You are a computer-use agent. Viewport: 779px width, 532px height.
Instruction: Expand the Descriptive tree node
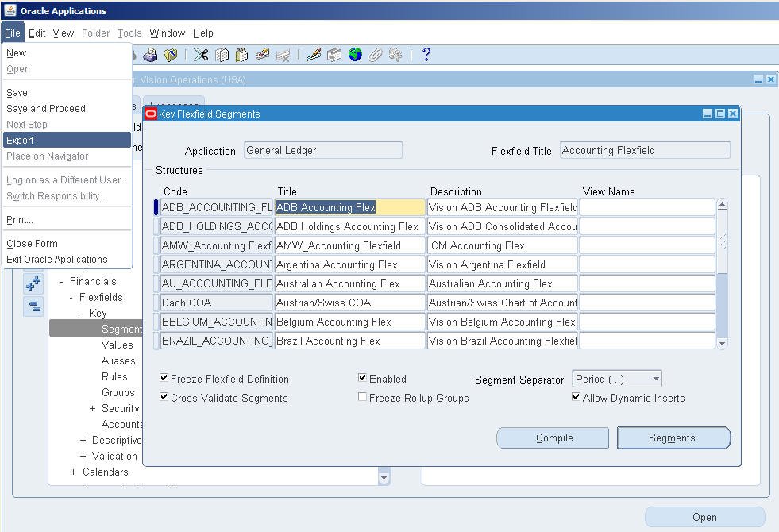tap(83, 440)
